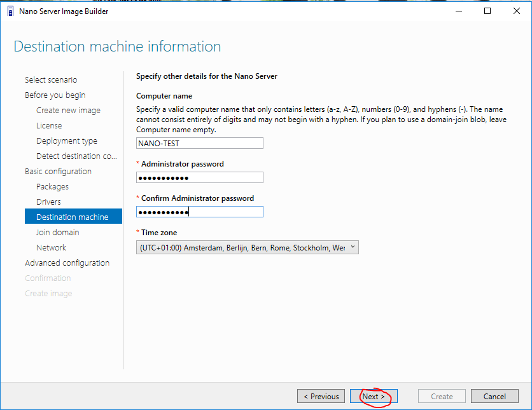The height and width of the screenshot is (410, 532).
Task: Open Before you begin section
Action: pyautogui.click(x=55, y=95)
